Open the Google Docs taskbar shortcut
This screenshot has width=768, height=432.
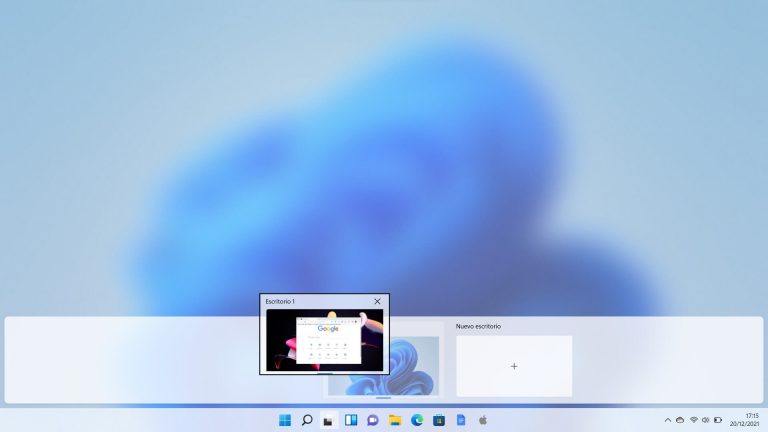pyautogui.click(x=461, y=420)
